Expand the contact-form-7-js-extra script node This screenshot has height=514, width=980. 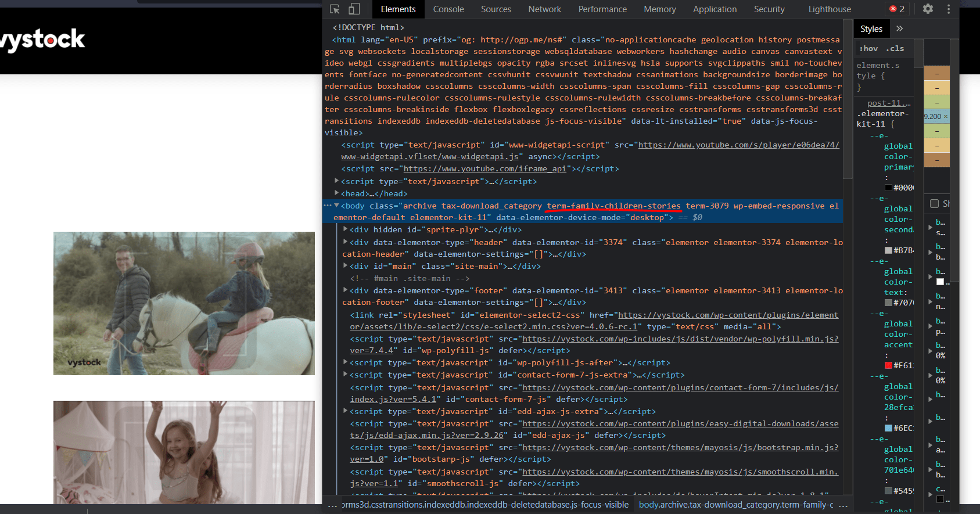click(345, 374)
